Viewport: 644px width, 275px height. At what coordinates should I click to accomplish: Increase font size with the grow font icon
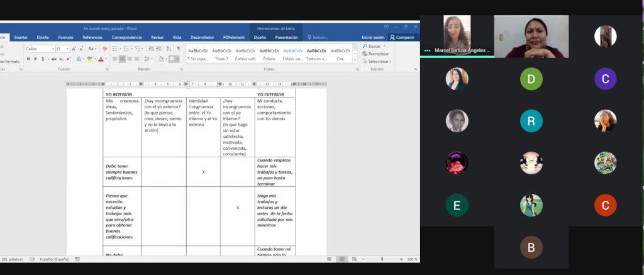74,48
